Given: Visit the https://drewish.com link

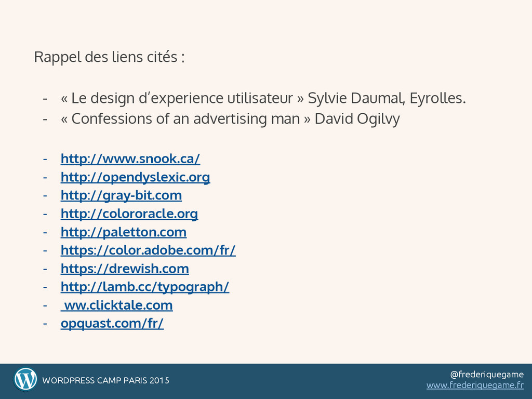Looking at the screenshot, I should [125, 269].
